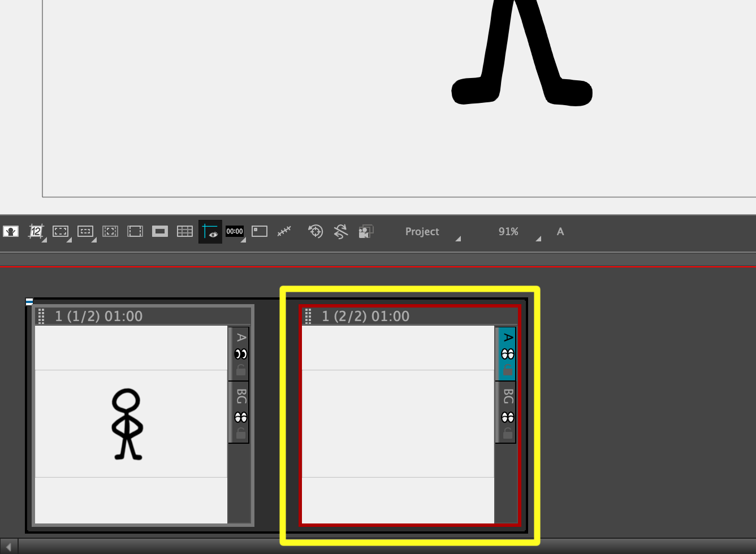Click the reset rotation arrows icon

click(x=340, y=231)
